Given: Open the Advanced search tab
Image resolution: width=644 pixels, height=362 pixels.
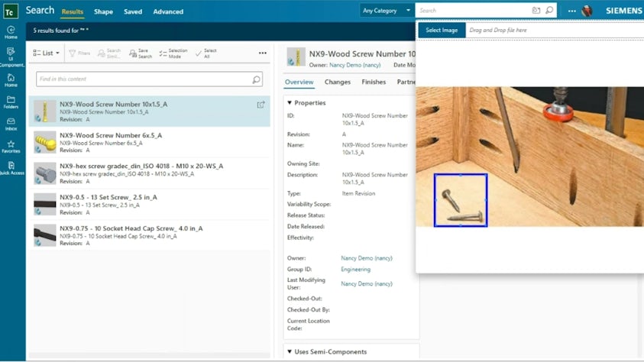Looking at the screenshot, I should pos(168,11).
